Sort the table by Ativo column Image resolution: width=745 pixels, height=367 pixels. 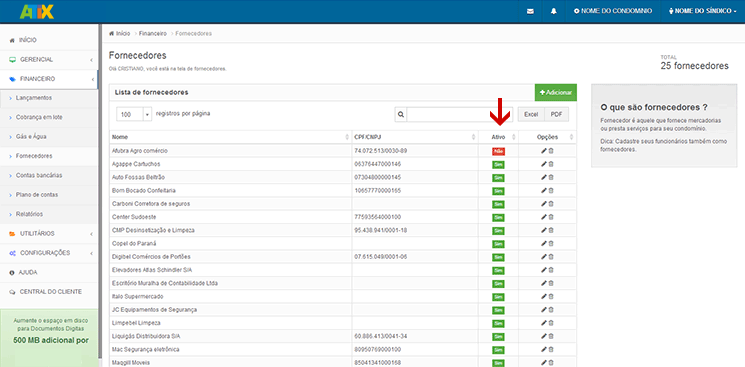(498, 137)
